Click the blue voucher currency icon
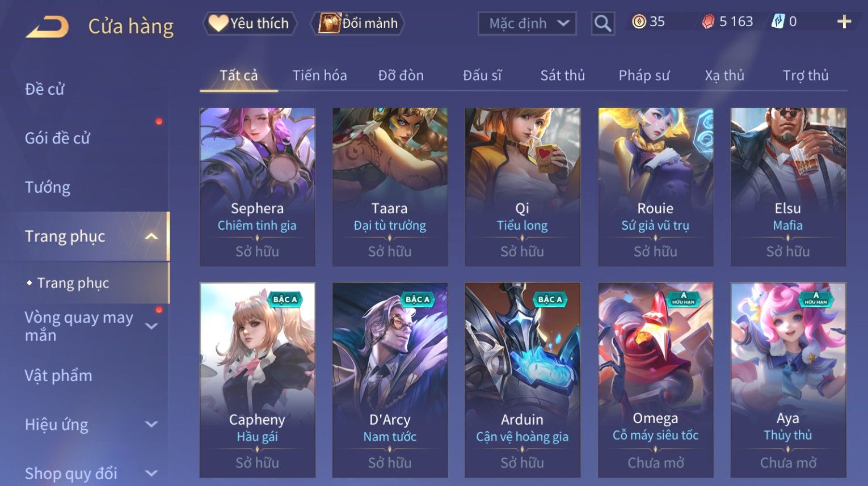The width and height of the screenshot is (868, 486). click(777, 22)
